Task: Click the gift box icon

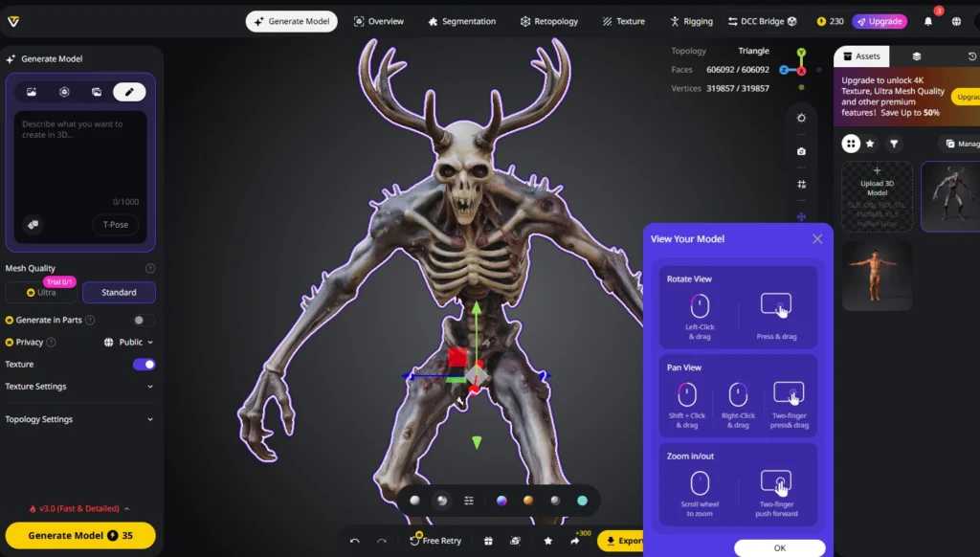Action: click(488, 541)
